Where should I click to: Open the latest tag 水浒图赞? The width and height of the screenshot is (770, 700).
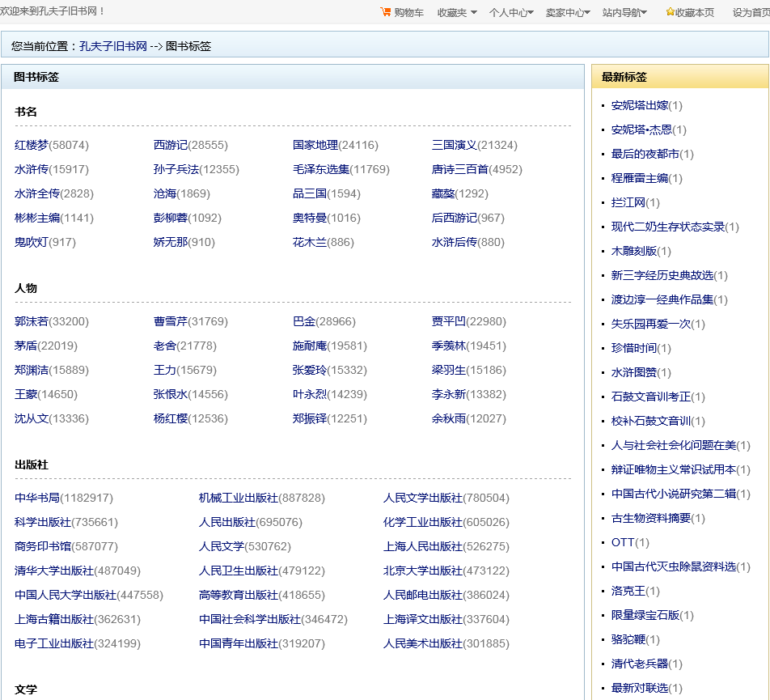coord(634,372)
